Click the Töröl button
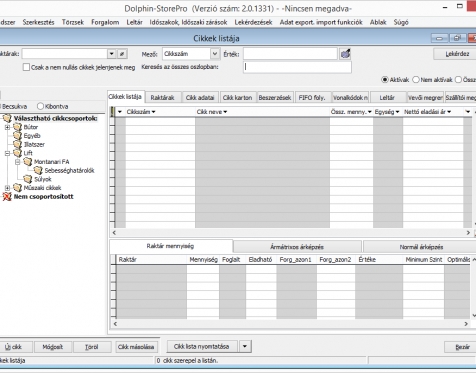 coord(92,347)
